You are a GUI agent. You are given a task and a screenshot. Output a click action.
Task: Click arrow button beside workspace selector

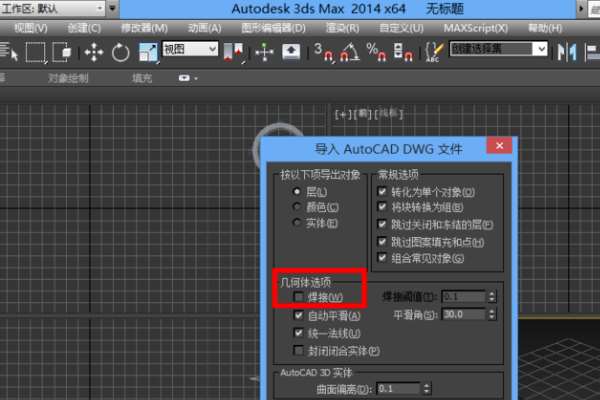112,8
